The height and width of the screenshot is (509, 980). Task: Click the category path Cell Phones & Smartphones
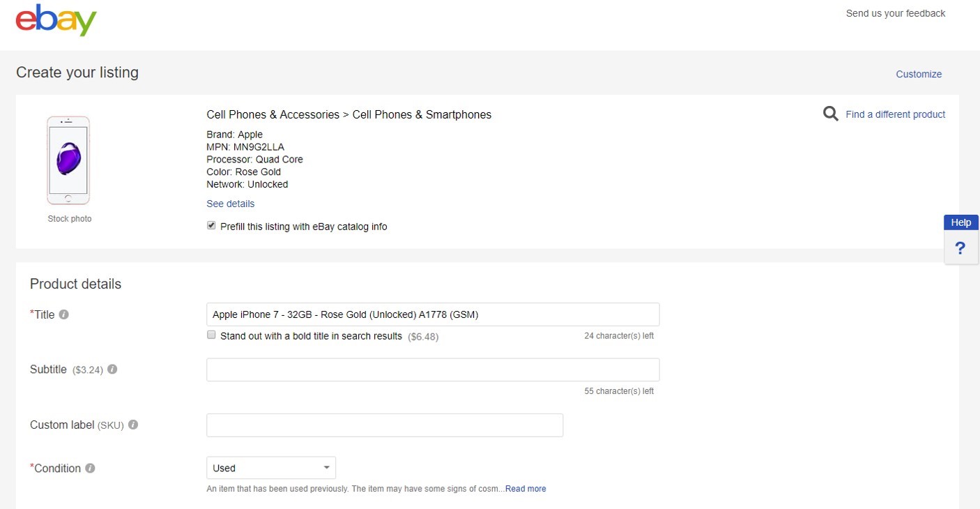(422, 114)
